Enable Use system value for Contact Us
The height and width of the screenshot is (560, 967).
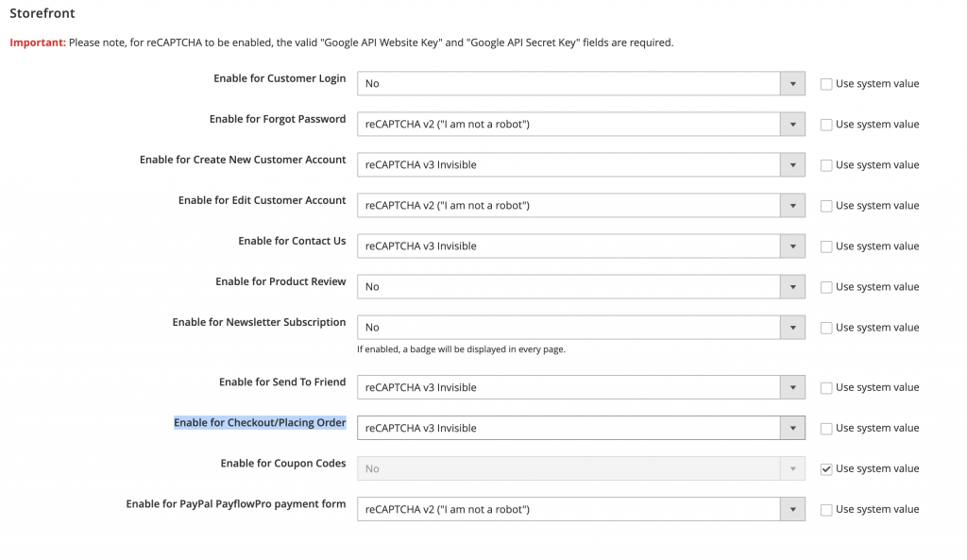(x=826, y=246)
